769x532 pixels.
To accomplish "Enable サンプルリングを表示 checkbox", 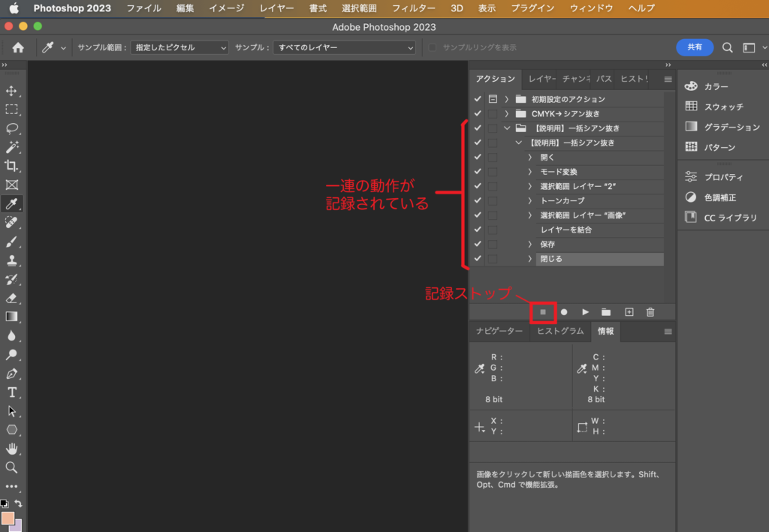I will (432, 47).
